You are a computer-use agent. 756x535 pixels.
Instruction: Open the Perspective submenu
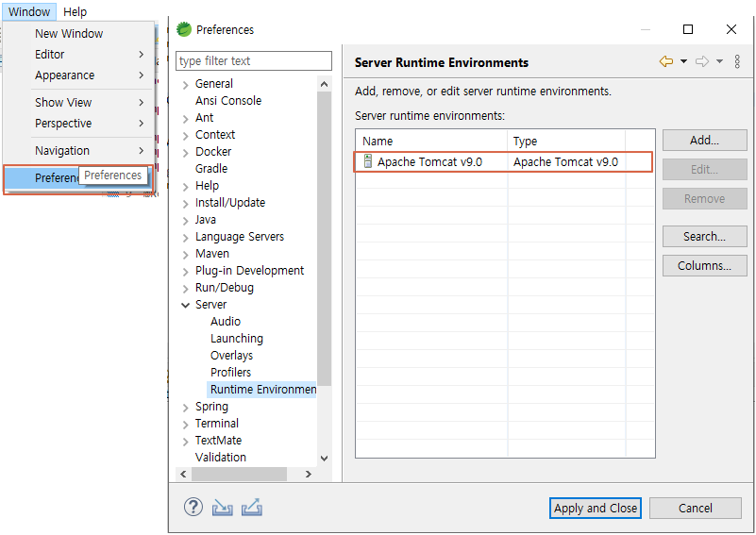[x=78, y=124]
